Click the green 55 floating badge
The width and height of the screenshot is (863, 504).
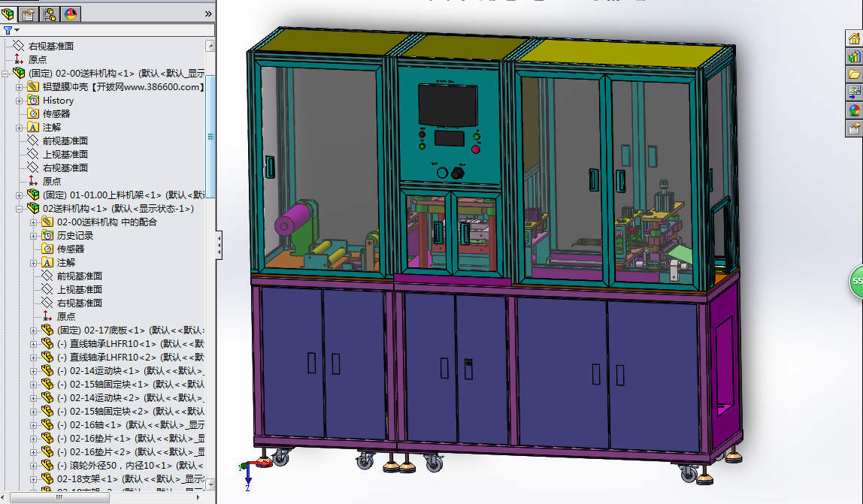[x=856, y=281]
